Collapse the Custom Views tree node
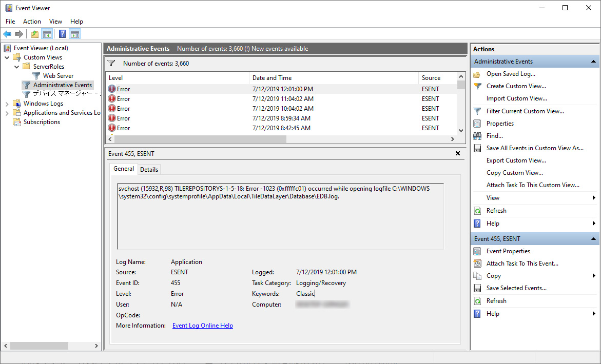The width and height of the screenshot is (601, 364). coord(7,57)
